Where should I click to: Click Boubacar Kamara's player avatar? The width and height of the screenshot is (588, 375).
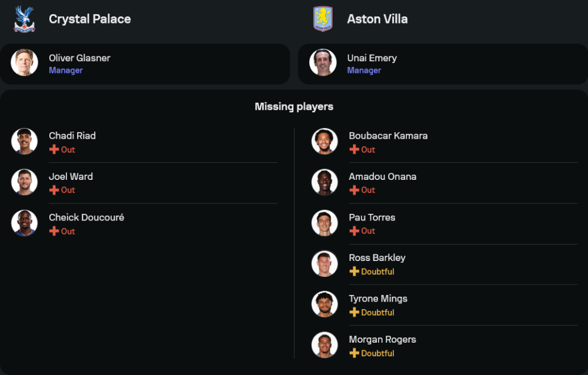(325, 142)
